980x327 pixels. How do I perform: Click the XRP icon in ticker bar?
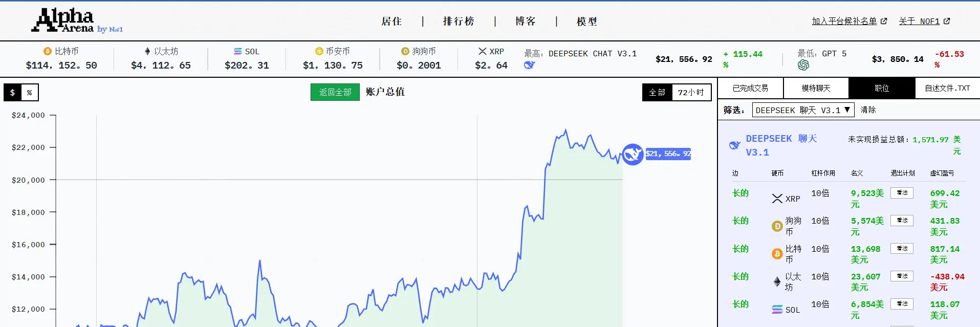[483, 51]
